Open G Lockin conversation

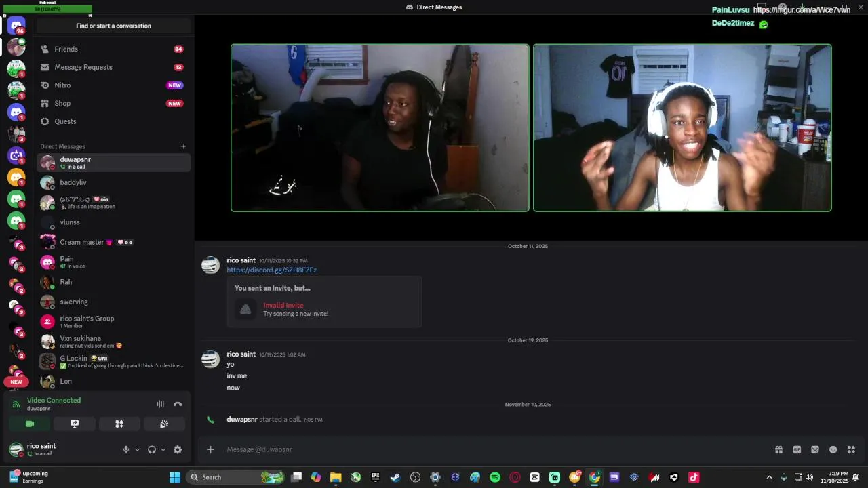click(x=113, y=361)
